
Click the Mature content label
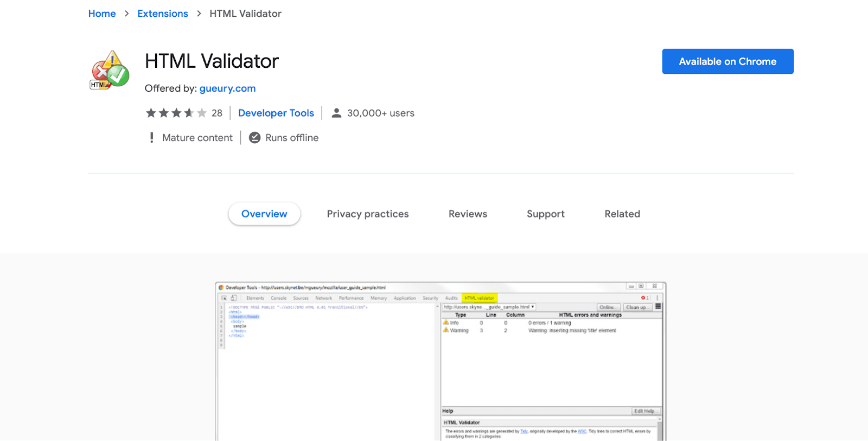(197, 138)
